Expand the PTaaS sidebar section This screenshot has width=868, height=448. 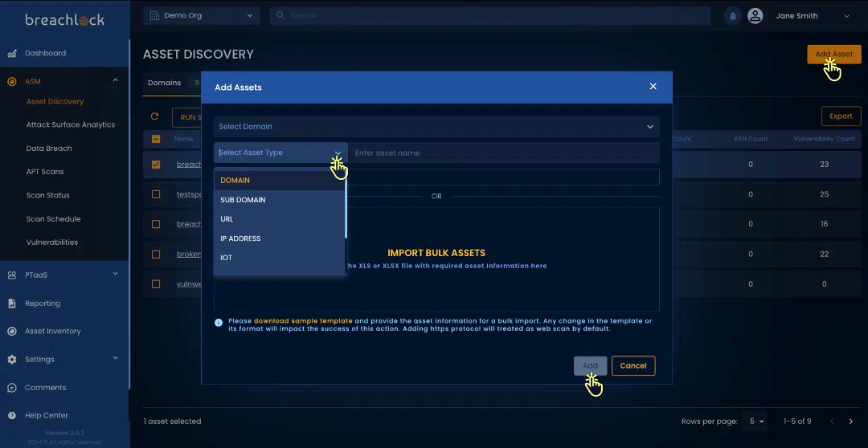coord(115,274)
